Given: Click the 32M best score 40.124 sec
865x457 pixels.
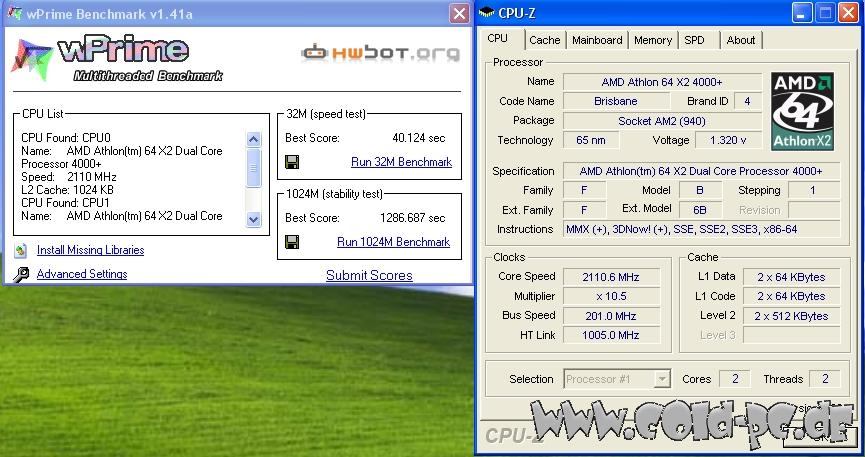Looking at the screenshot, I should [x=419, y=138].
